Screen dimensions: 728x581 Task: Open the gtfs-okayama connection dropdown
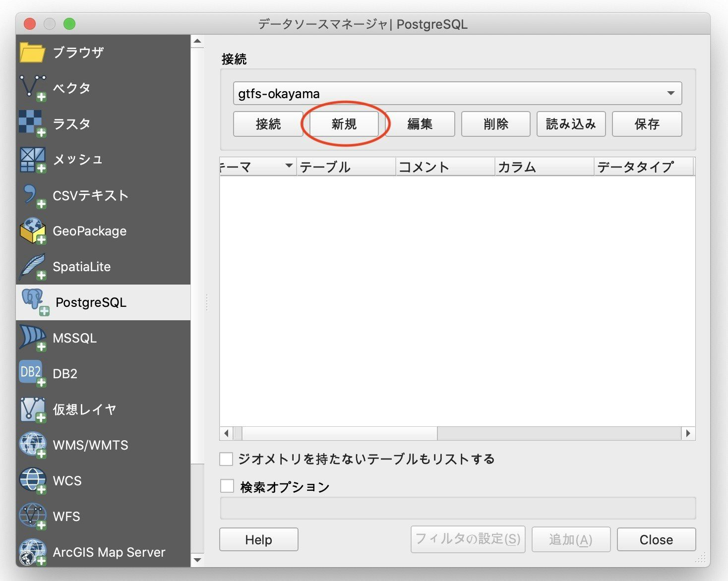457,93
